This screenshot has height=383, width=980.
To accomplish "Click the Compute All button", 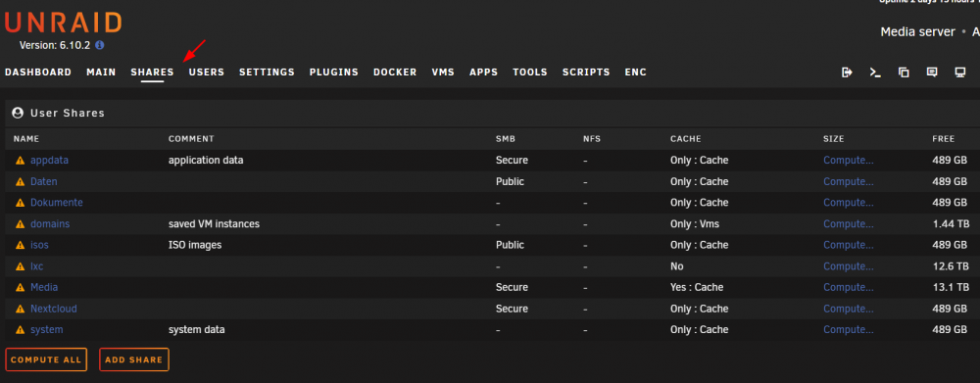I will [x=46, y=359].
